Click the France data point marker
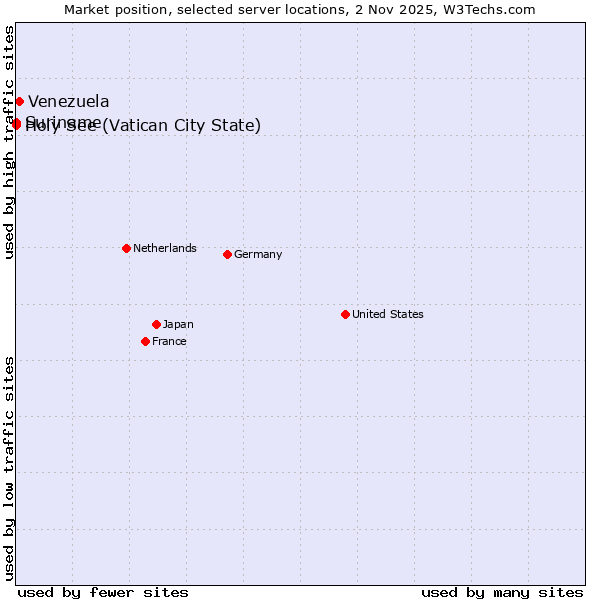Screen dimensions: 600x600 145,341
